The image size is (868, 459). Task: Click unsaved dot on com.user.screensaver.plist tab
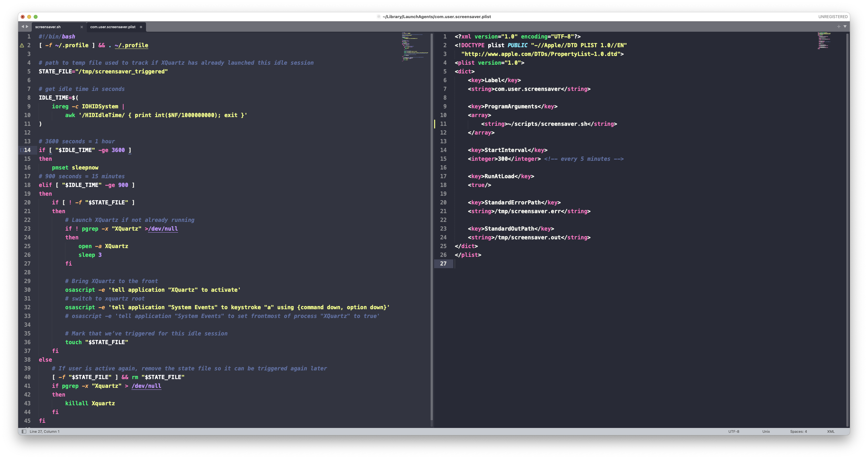pos(141,27)
